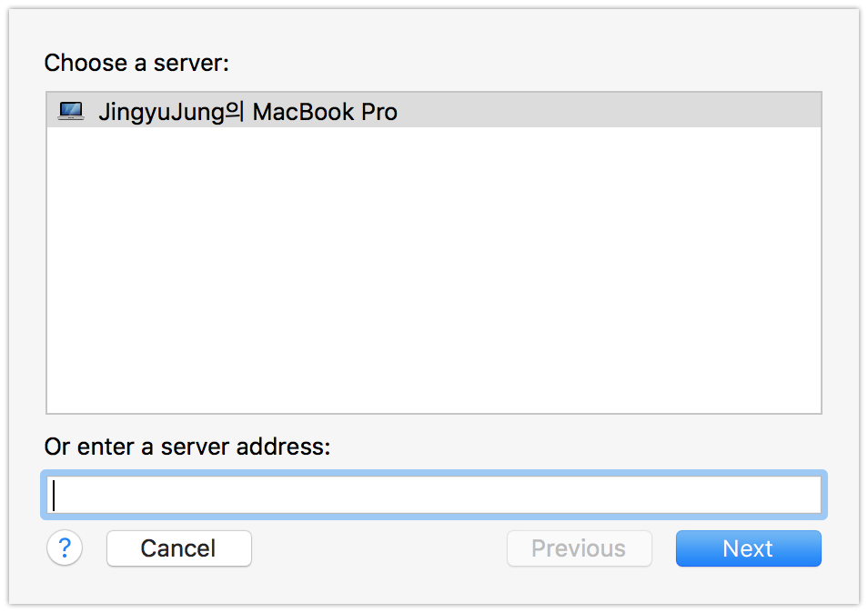The height and width of the screenshot is (613, 868).
Task: Click the highlighted gray server row
Action: click(434, 111)
